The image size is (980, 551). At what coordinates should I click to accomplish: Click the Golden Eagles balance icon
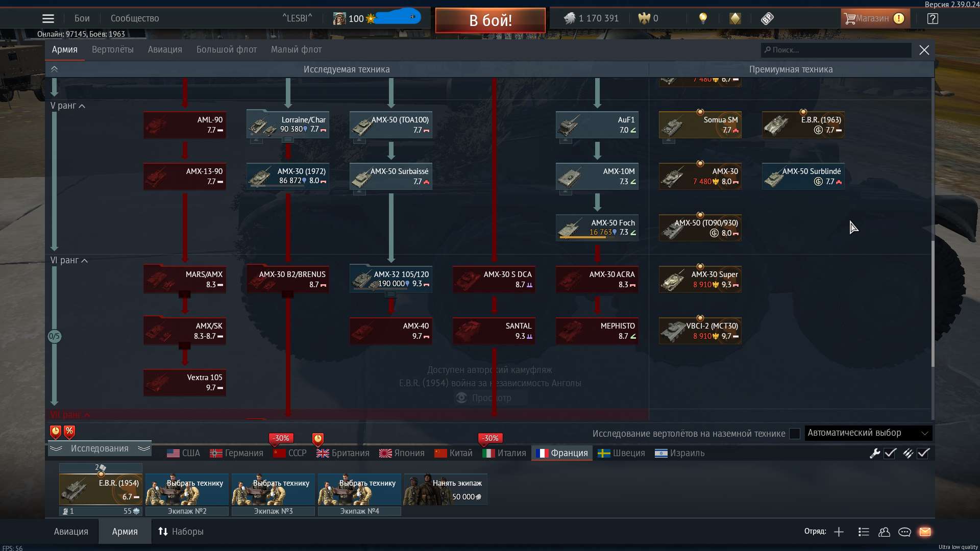644,18
